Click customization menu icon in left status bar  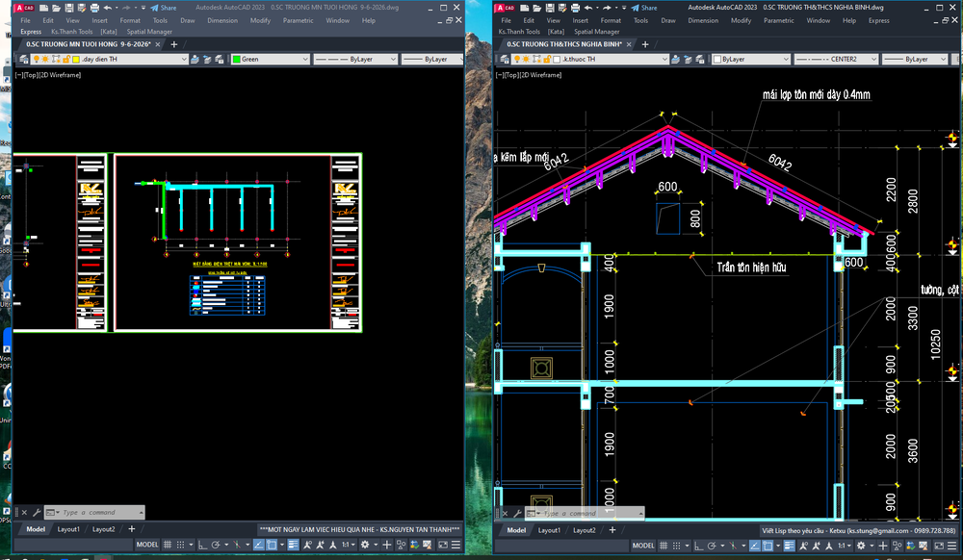[x=455, y=545]
